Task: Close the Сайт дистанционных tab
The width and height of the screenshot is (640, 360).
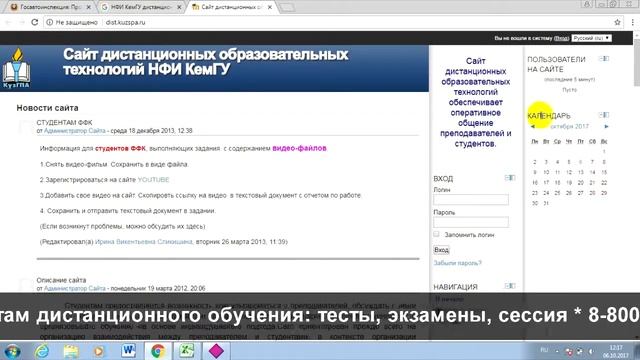Action: point(270,7)
